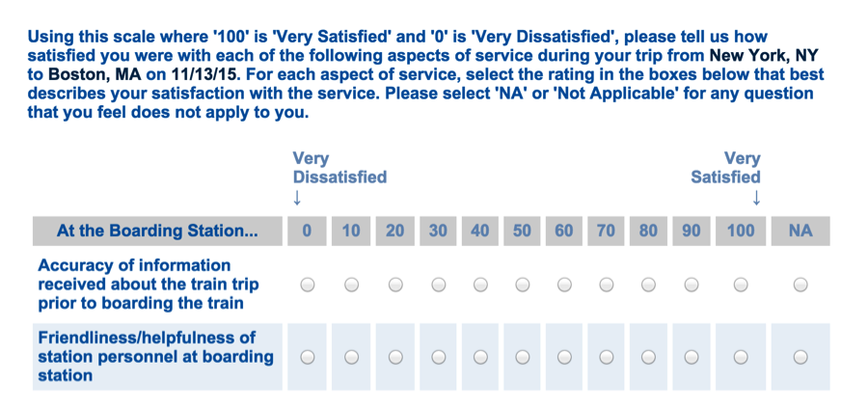Screen dimensions: 868x411
Task: Choose 50 for accuracy of train information
Action: (x=522, y=285)
